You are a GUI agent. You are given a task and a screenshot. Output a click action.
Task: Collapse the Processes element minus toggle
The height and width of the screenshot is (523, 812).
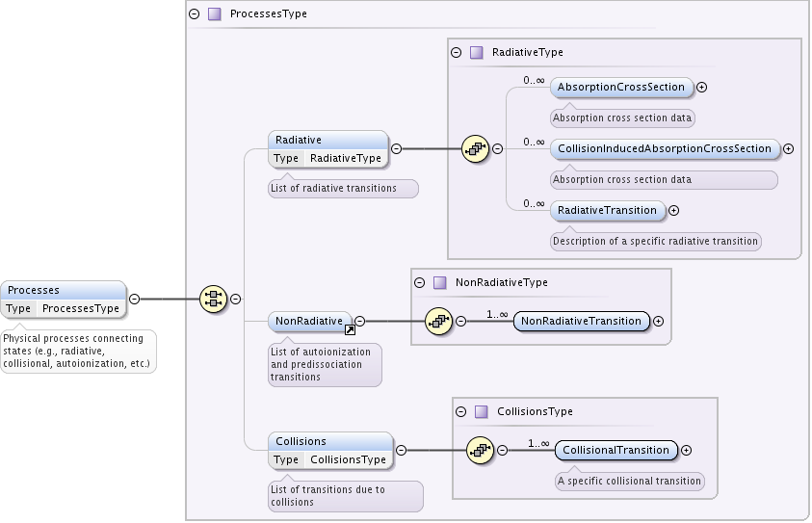pyautogui.click(x=134, y=299)
